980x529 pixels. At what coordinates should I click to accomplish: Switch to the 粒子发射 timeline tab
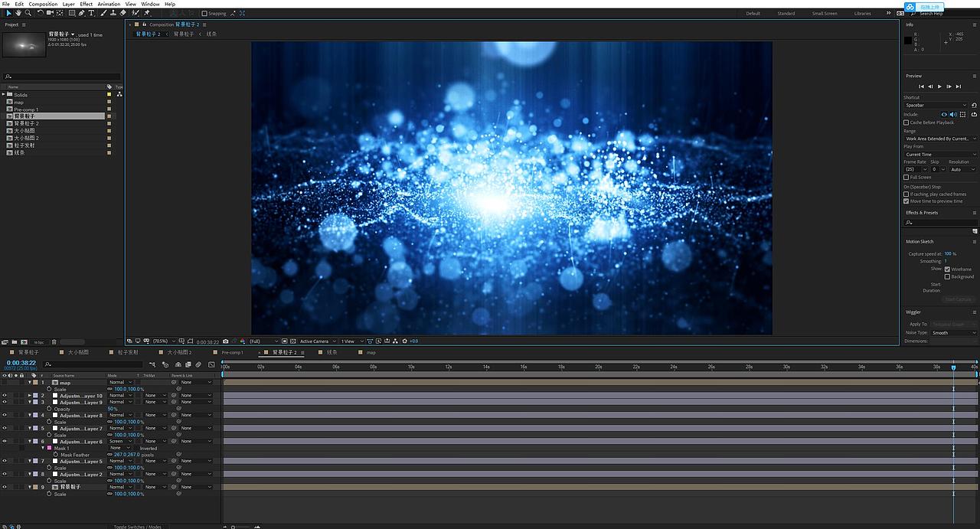coord(128,352)
